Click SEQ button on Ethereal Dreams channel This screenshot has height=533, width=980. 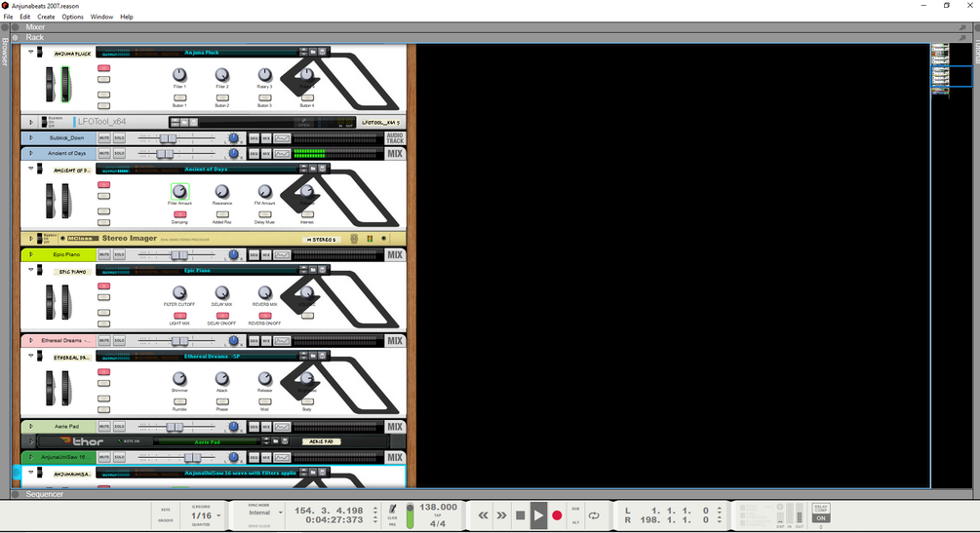point(254,340)
